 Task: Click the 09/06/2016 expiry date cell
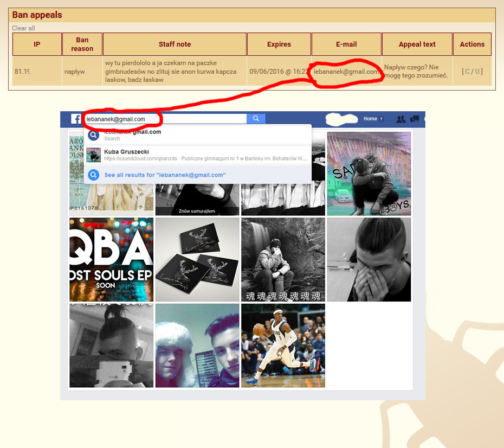point(279,72)
